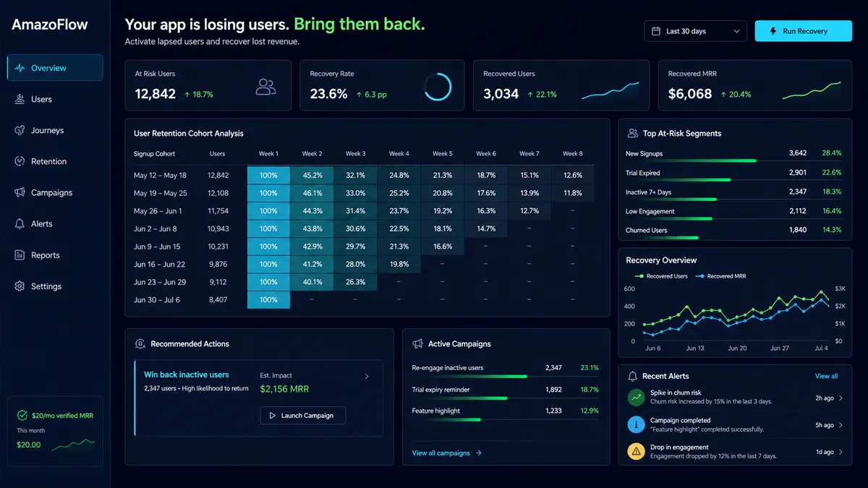Click View all in Recent Alerts
Image resolution: width=868 pixels, height=488 pixels.
coord(826,376)
